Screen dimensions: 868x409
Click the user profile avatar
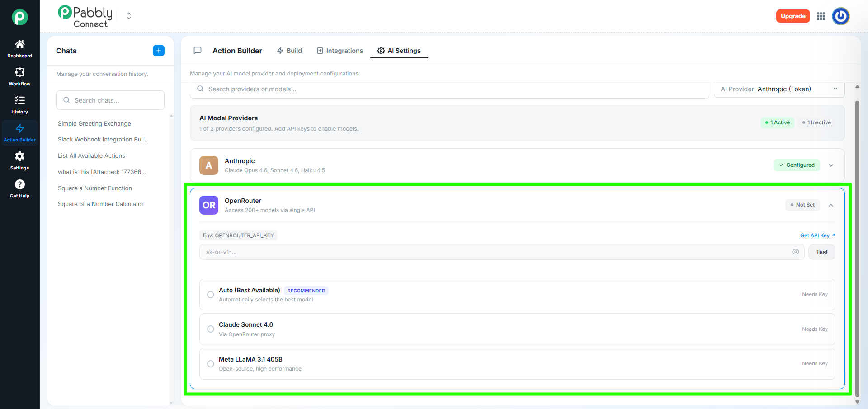tap(840, 16)
